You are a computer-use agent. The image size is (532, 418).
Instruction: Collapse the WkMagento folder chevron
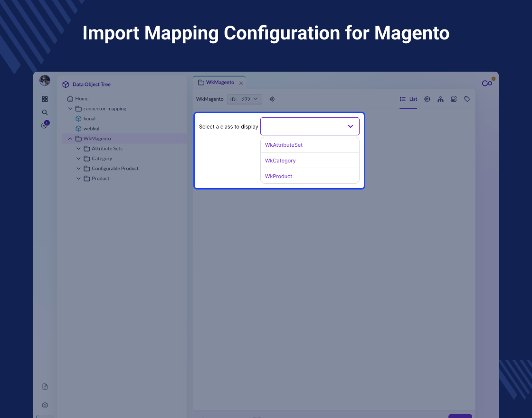pyautogui.click(x=70, y=138)
